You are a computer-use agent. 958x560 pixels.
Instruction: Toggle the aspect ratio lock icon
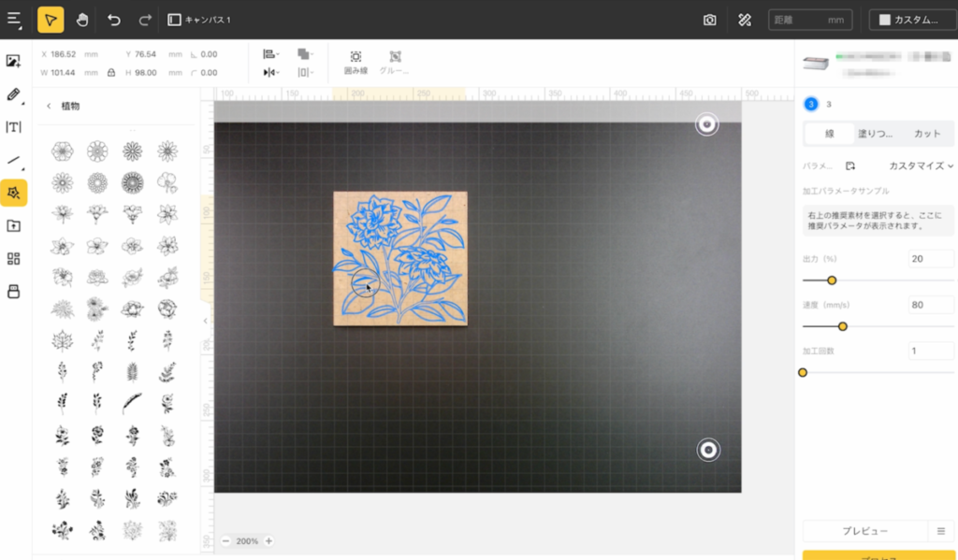(111, 72)
